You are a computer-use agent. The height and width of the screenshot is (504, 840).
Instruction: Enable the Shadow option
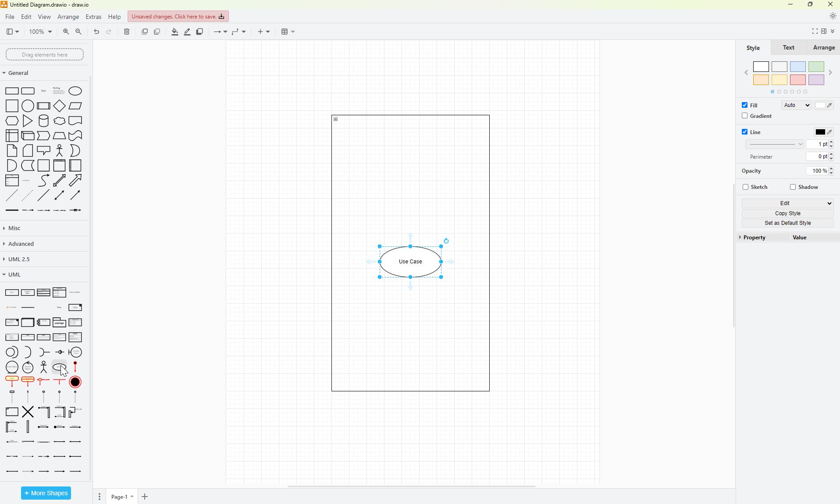coord(792,187)
